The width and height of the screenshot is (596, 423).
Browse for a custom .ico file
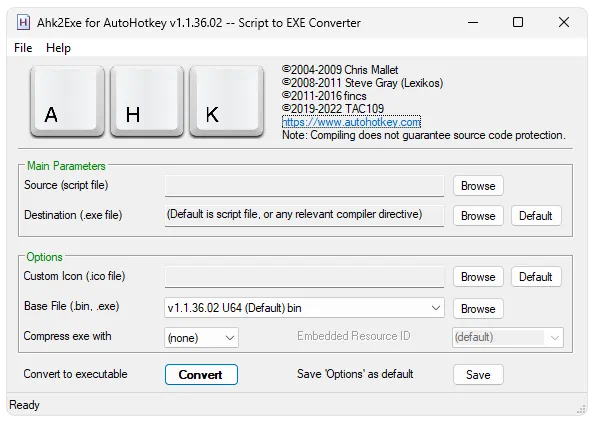pos(478,277)
